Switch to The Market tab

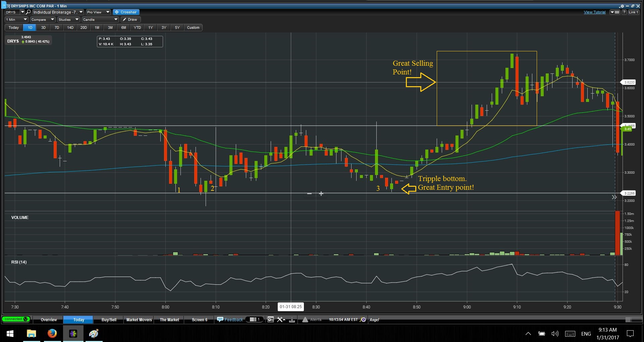[x=169, y=320]
